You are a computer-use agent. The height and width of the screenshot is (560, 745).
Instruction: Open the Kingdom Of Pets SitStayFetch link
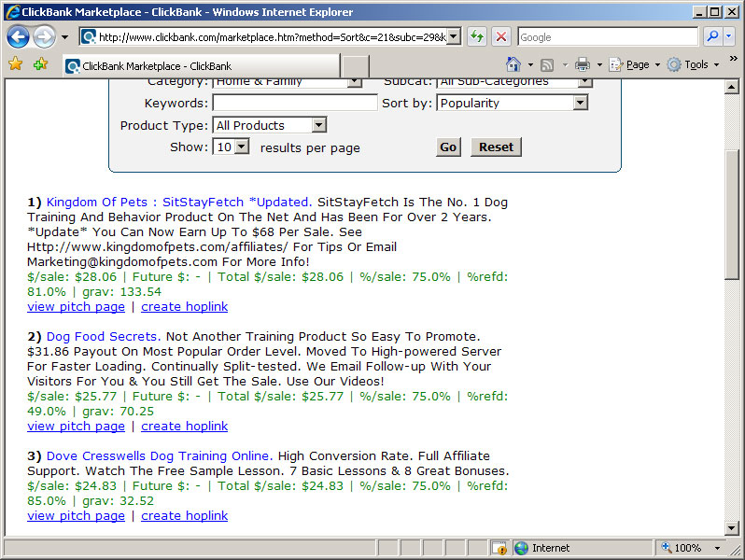pyautogui.click(x=179, y=202)
